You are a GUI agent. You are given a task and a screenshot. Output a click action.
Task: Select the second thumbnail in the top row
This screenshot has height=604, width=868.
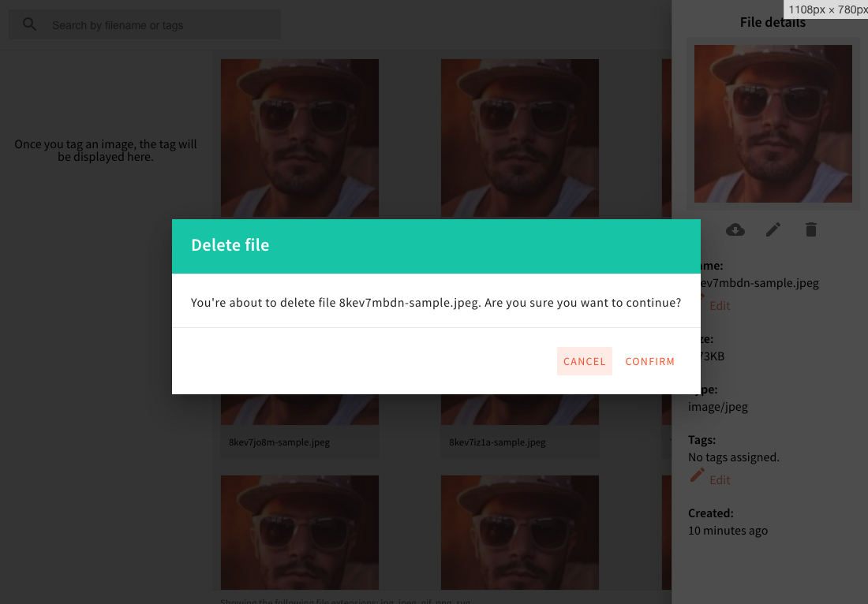(x=519, y=138)
